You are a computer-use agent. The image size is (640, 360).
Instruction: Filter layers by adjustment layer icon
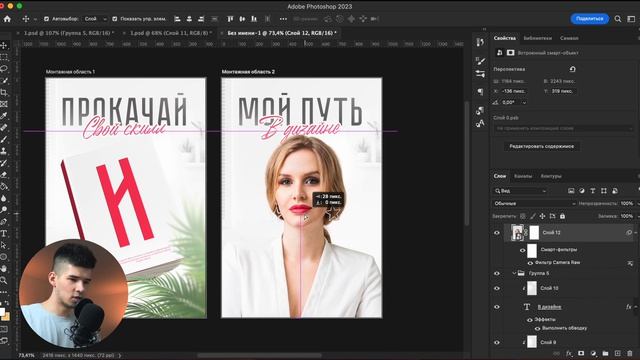(x=582, y=191)
